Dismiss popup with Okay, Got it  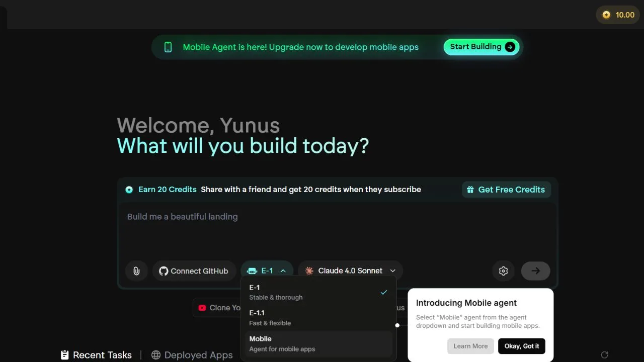pos(522,346)
